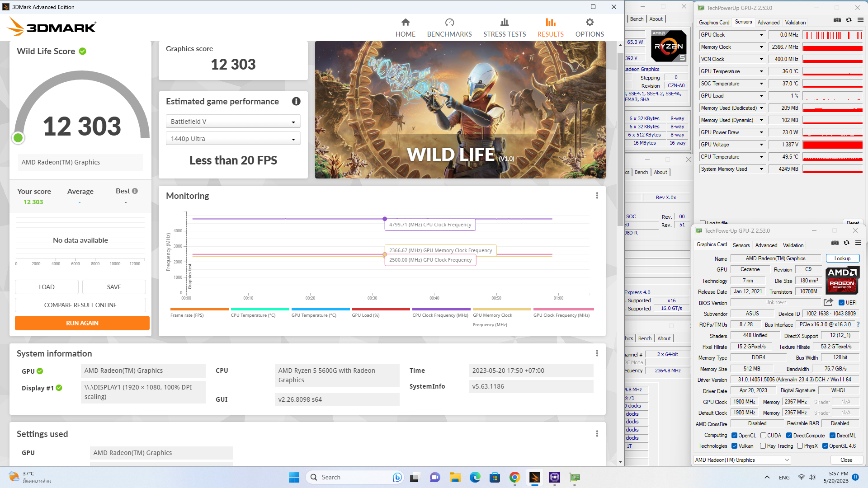Open Microsoft Edge from the taskbar
This screenshot has width=868, height=488.
[x=475, y=477]
